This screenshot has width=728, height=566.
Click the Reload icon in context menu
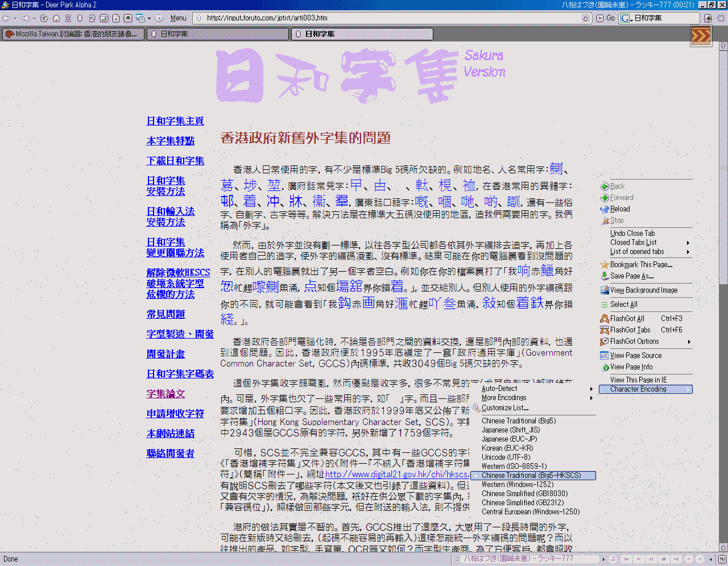tap(605, 209)
